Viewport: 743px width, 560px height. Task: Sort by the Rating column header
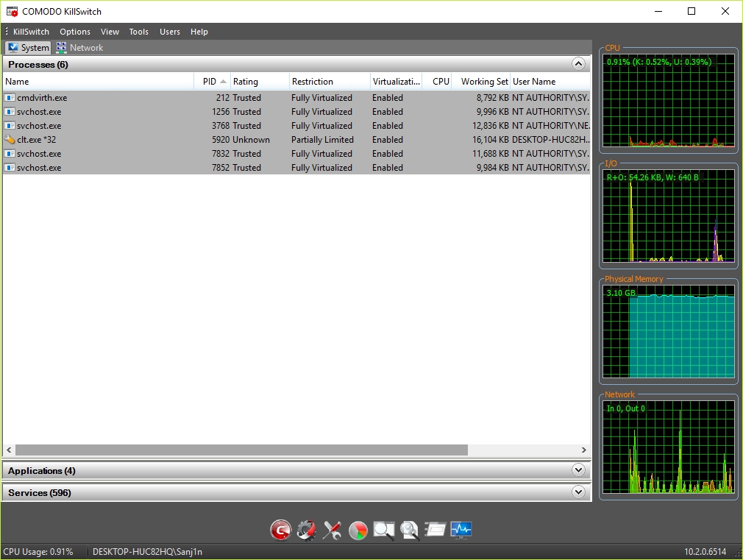pos(260,82)
